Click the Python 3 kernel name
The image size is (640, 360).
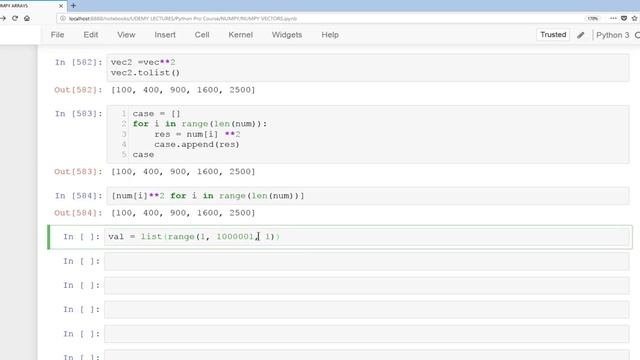tap(612, 35)
